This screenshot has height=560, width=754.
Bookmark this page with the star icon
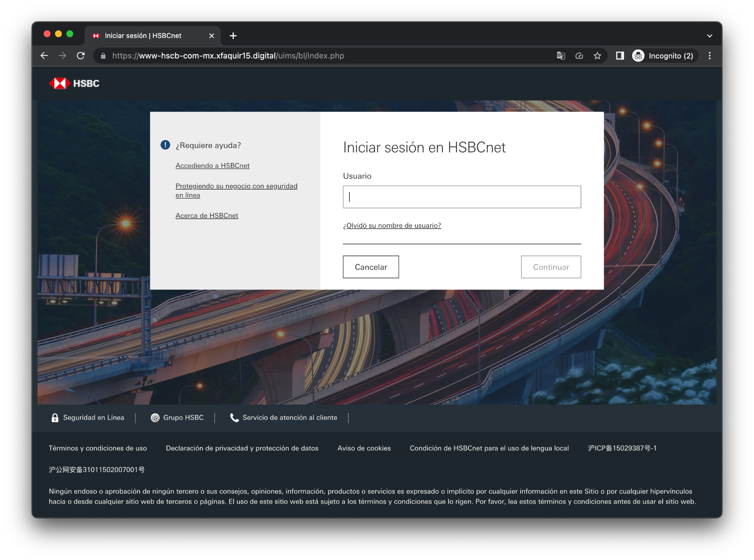point(597,56)
